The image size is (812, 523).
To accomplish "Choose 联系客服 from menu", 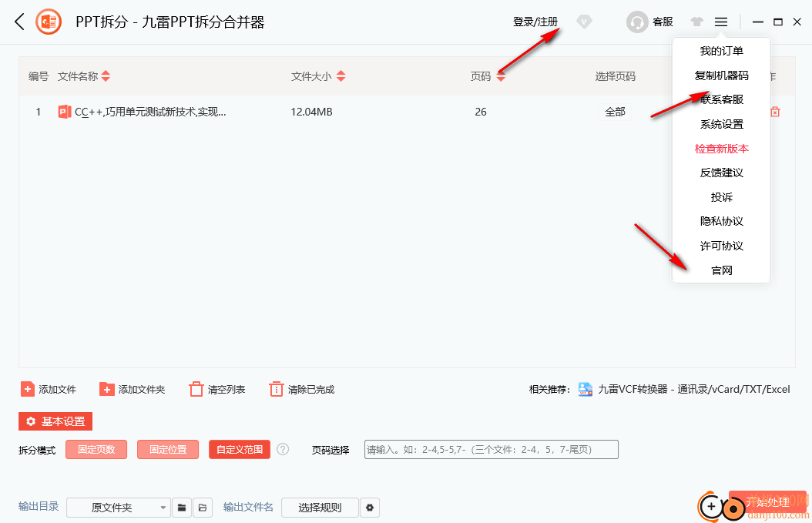I will click(721, 99).
